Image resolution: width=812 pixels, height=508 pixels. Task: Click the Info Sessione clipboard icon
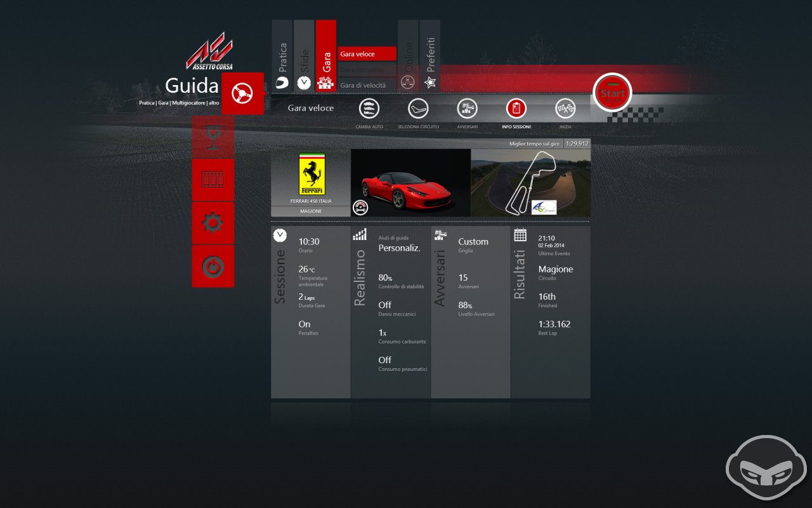pyautogui.click(x=516, y=109)
